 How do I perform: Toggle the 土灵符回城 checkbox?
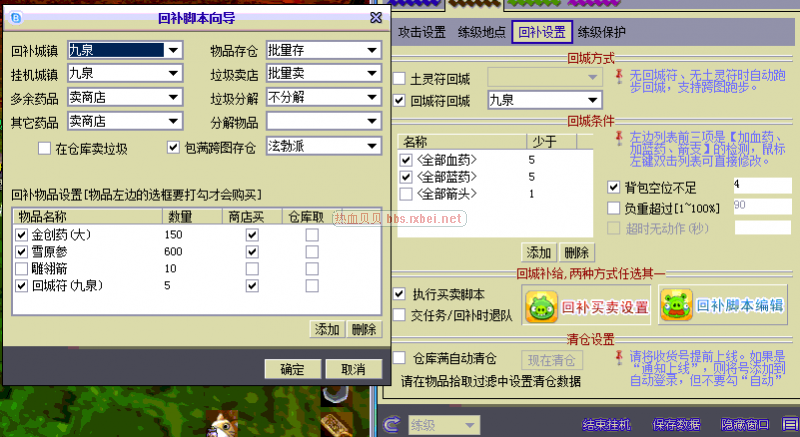point(400,77)
